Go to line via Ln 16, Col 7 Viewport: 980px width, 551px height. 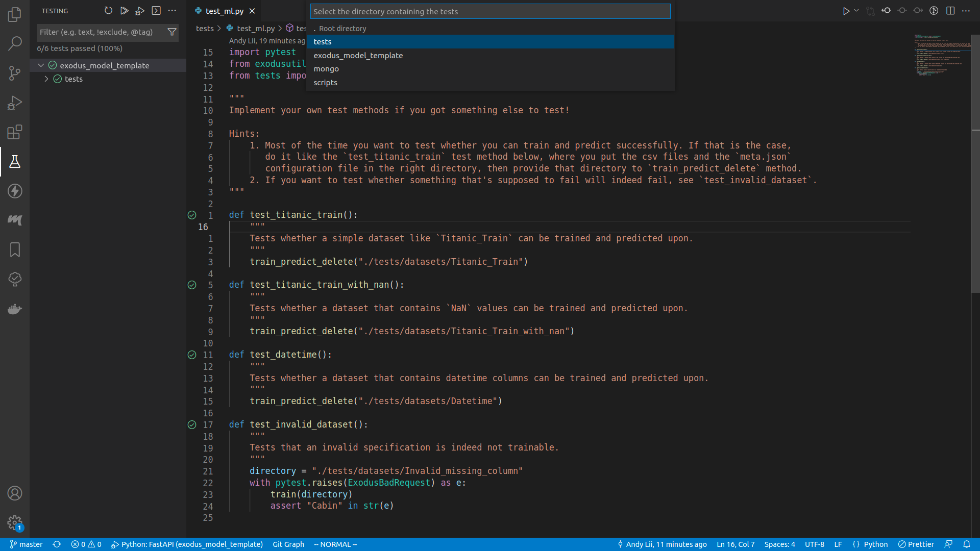(x=736, y=544)
